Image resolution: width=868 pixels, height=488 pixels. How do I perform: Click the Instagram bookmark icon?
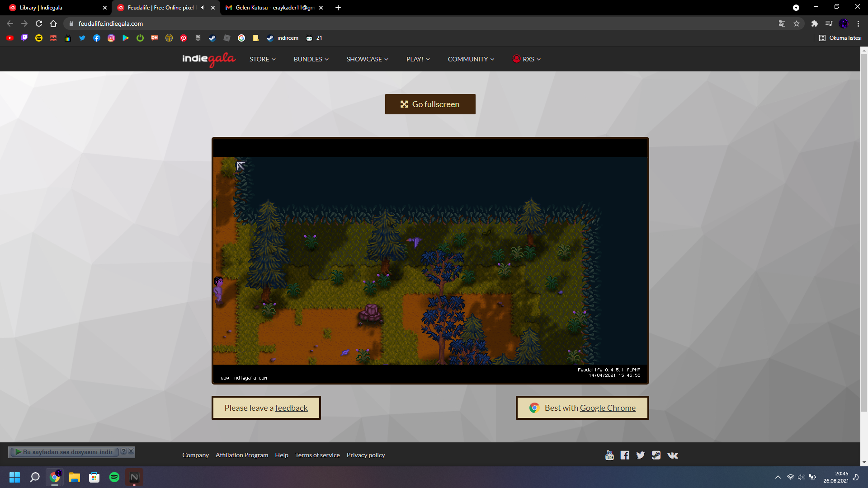point(111,38)
